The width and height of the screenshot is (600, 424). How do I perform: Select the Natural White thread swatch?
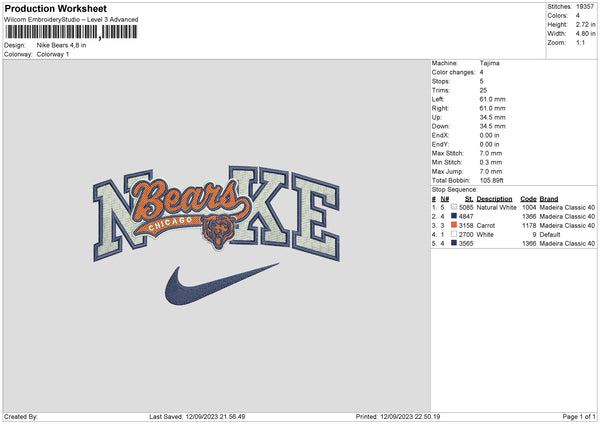[454, 208]
